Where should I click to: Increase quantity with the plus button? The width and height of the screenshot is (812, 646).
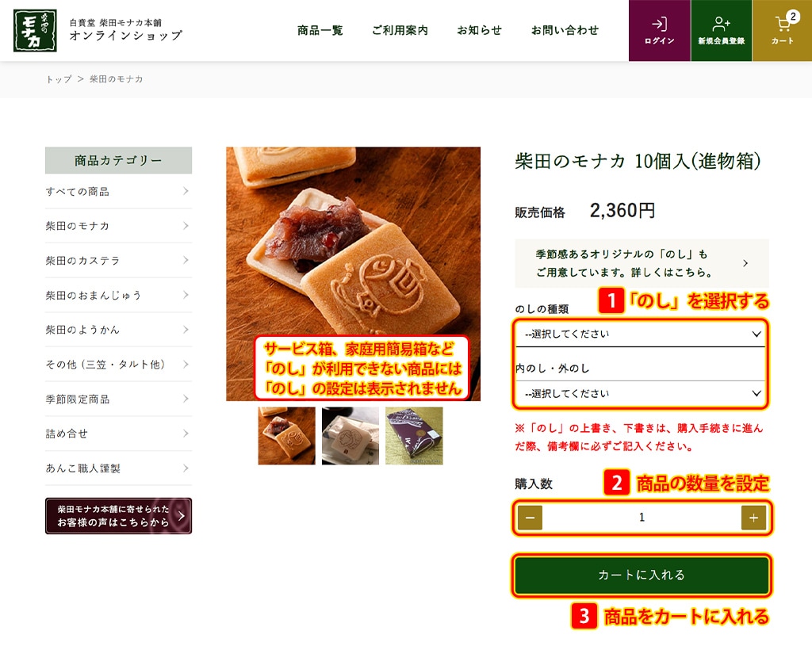click(753, 518)
